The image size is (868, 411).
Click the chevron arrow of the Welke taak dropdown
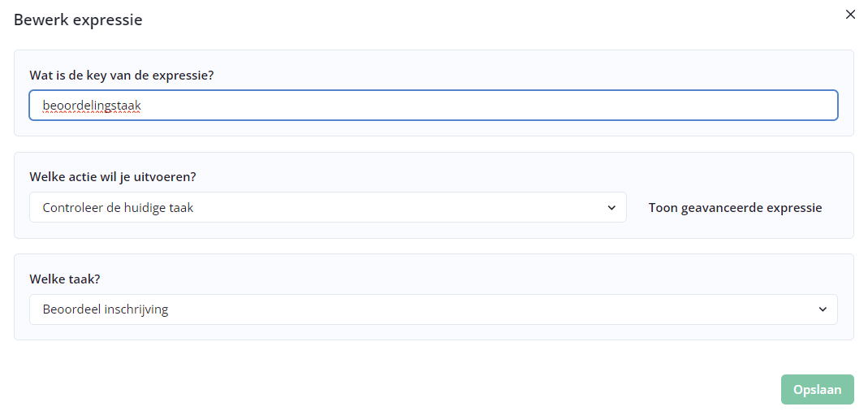click(x=823, y=309)
